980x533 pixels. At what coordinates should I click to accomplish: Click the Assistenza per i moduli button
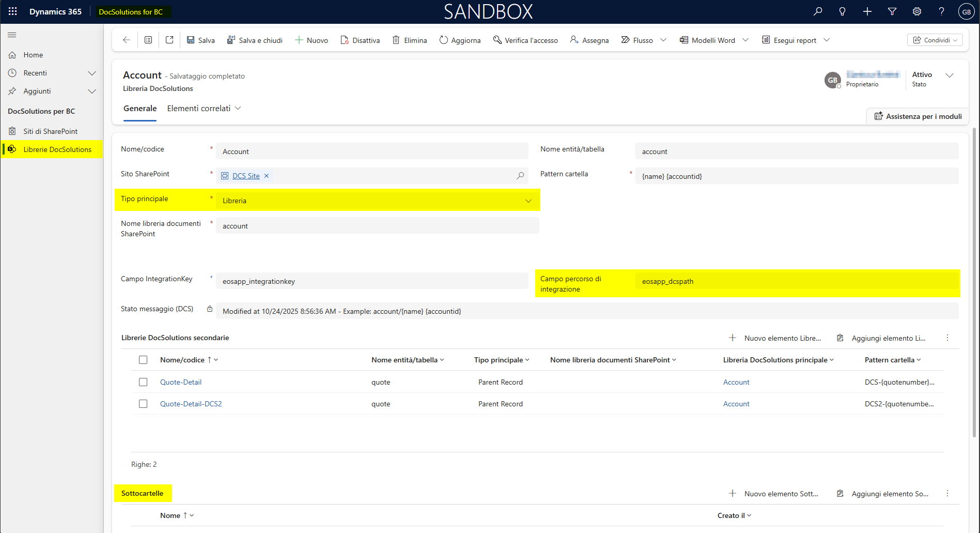tap(917, 116)
